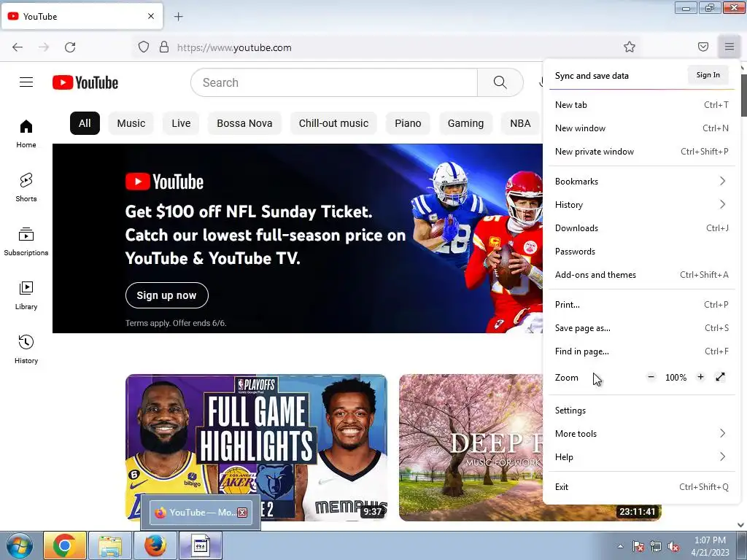Zoom in with the plus button

pyautogui.click(x=700, y=377)
